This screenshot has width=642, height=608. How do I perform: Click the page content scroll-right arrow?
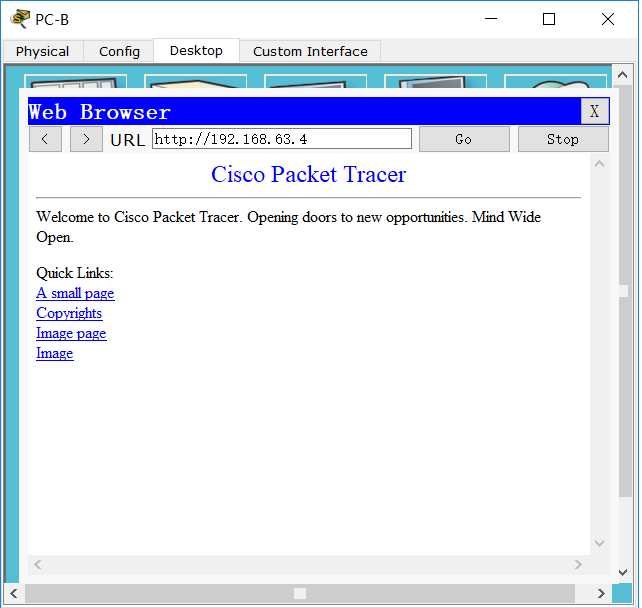(578, 565)
